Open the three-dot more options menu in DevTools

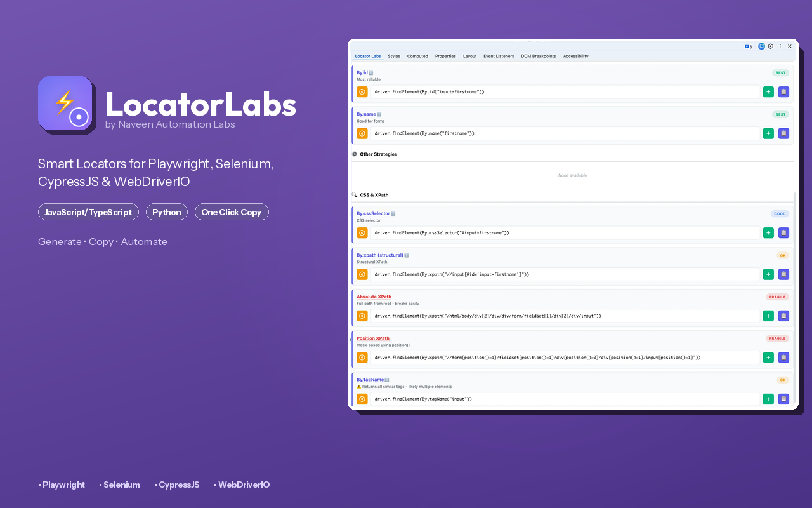[x=780, y=46]
